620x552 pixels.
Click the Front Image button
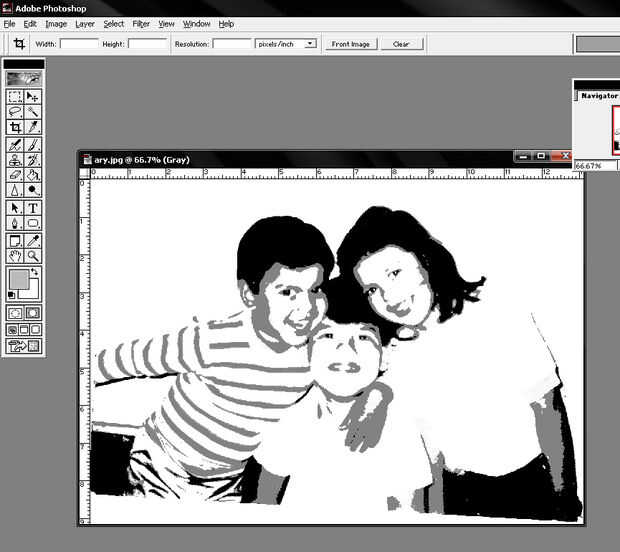pyautogui.click(x=350, y=44)
